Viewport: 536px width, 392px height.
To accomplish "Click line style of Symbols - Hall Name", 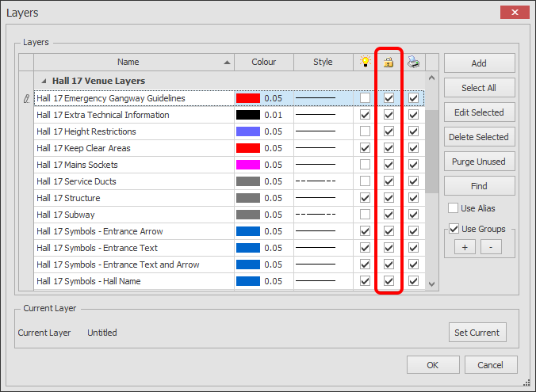I will coord(316,280).
